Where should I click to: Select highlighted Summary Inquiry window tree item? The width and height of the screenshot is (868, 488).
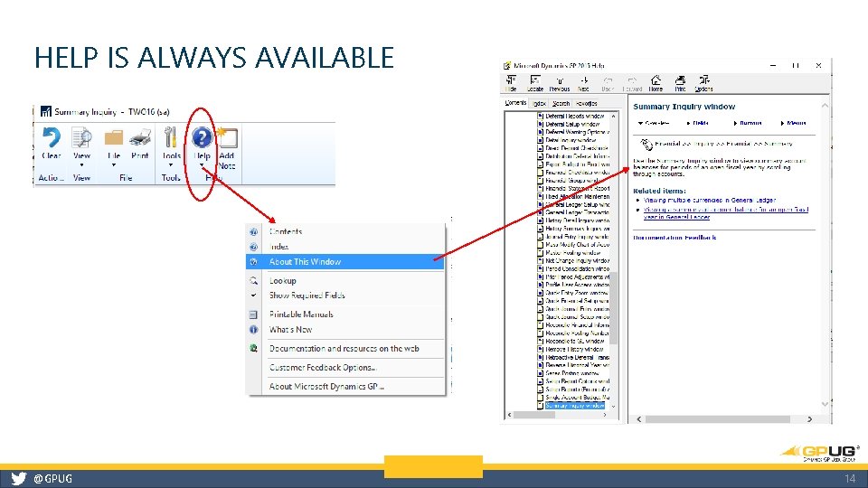click(x=575, y=406)
